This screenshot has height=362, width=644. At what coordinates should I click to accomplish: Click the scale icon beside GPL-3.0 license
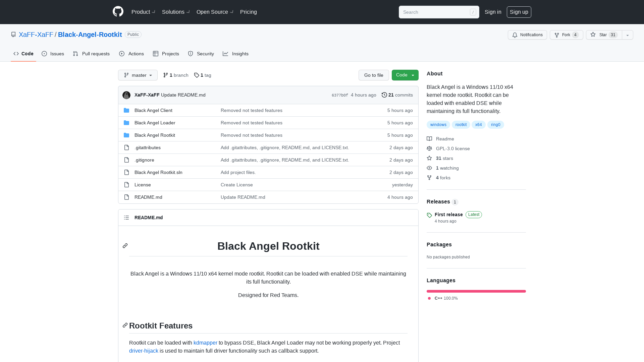(429, 148)
